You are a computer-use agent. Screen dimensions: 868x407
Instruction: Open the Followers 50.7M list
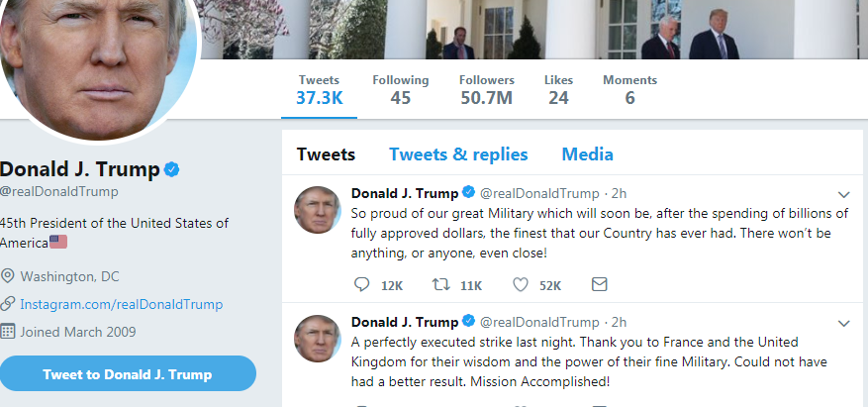coord(487,90)
